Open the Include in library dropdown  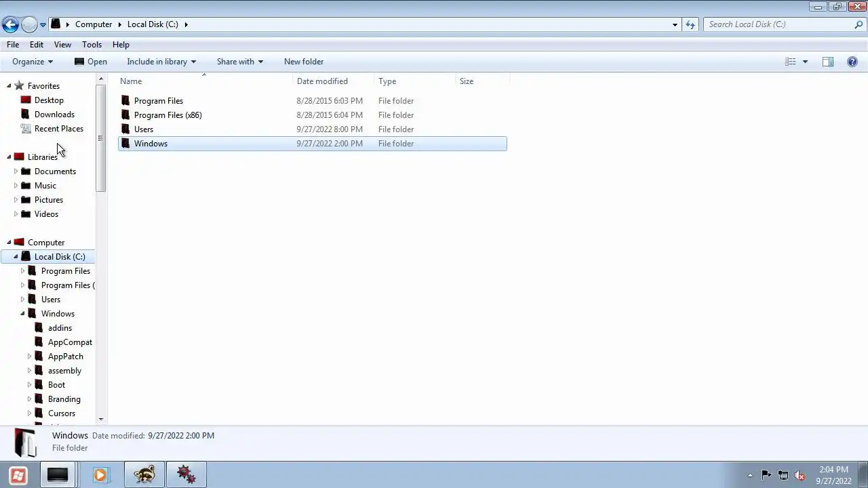(161, 62)
